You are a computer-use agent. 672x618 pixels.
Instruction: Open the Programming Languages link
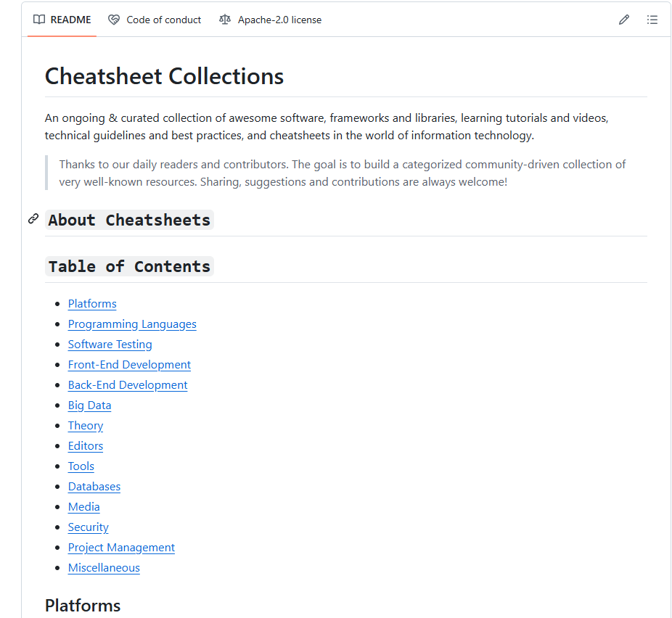tap(132, 324)
